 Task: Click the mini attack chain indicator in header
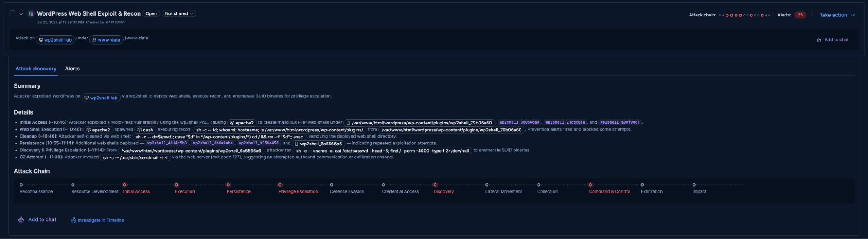pyautogui.click(x=744, y=15)
